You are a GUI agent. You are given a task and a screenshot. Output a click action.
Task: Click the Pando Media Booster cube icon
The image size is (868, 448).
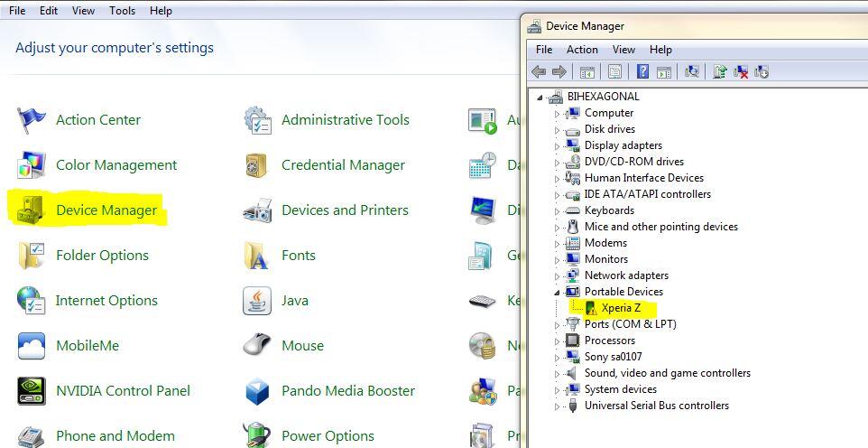[257, 391]
